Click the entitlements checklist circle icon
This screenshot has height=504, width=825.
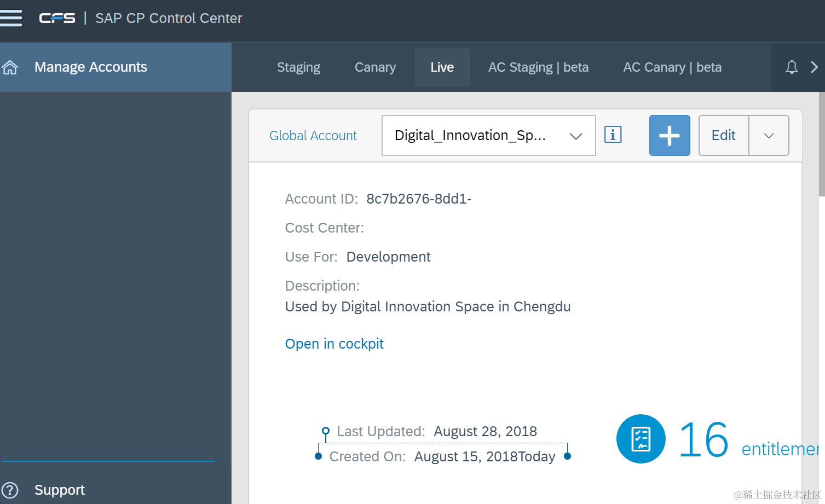tap(641, 439)
